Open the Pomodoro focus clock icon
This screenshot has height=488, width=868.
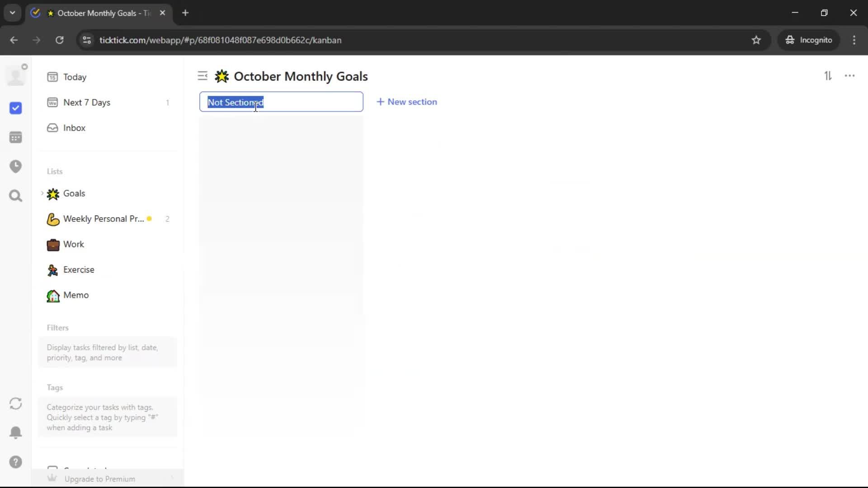click(x=15, y=166)
